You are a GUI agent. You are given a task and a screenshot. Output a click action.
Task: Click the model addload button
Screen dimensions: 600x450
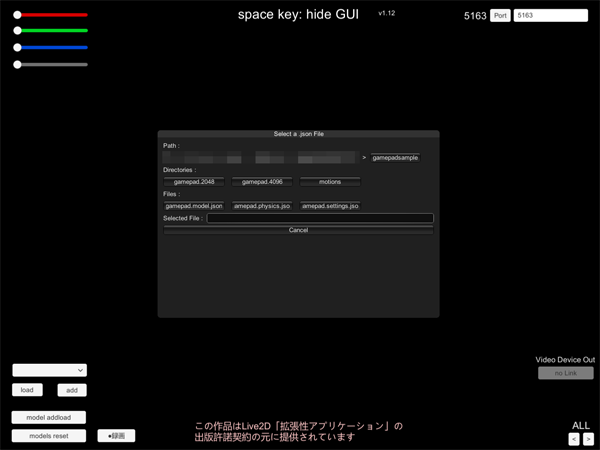tap(49, 417)
